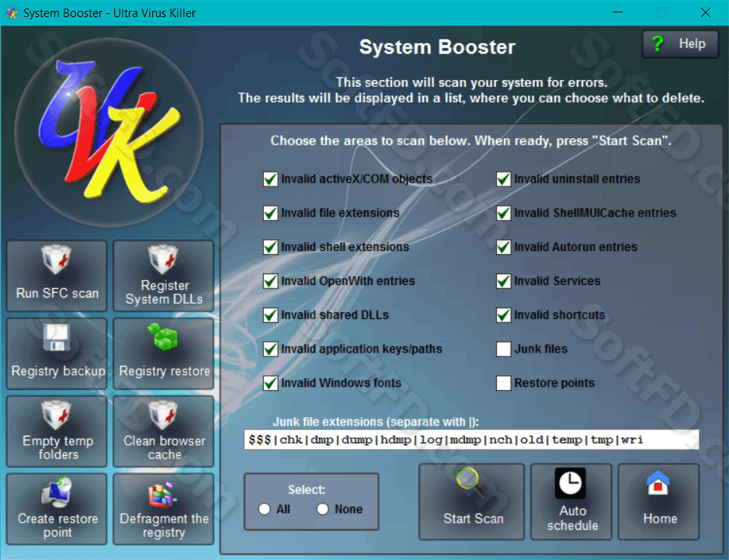Viewport: 729px width, 560px height.
Task: Click the Start Scan magnifying glass icon
Action: (x=471, y=483)
